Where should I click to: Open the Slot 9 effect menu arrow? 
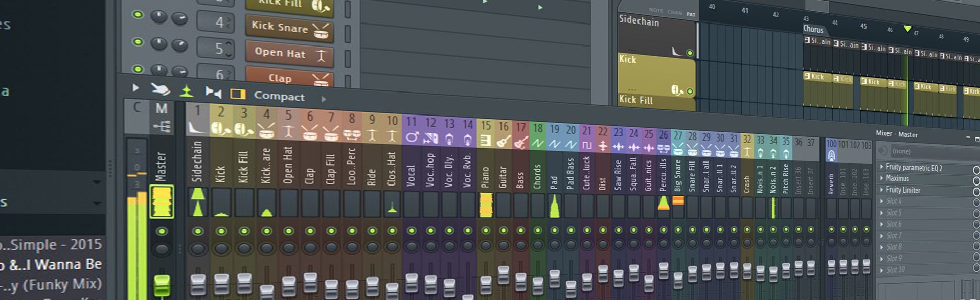click(881, 258)
